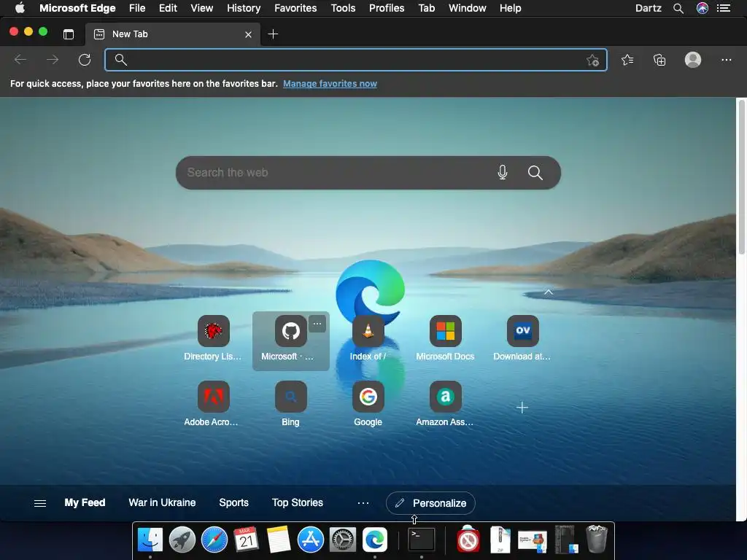Open Trash from the Dock
The image size is (747, 560).
tap(597, 539)
